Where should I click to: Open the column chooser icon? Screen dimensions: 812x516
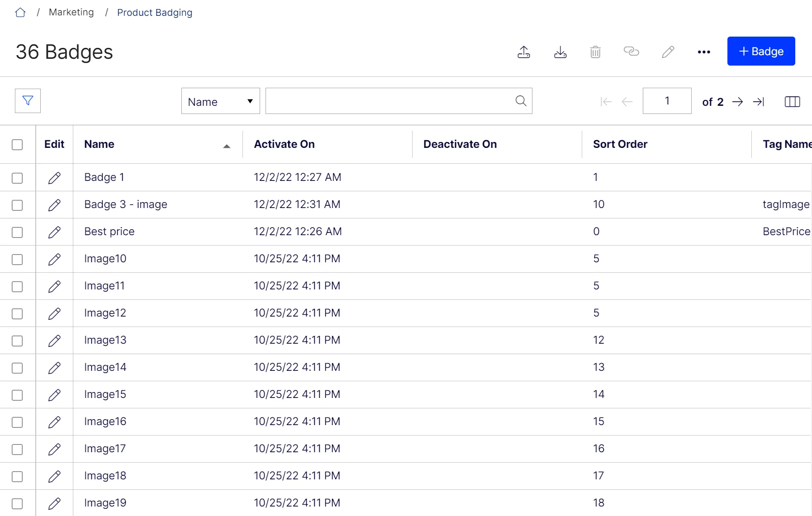[x=792, y=102]
